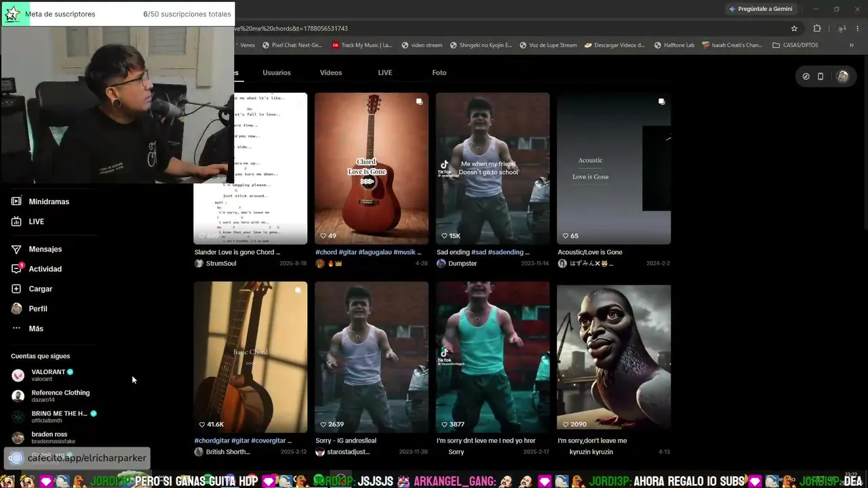Click the phone icon in top-right pill

(821, 77)
